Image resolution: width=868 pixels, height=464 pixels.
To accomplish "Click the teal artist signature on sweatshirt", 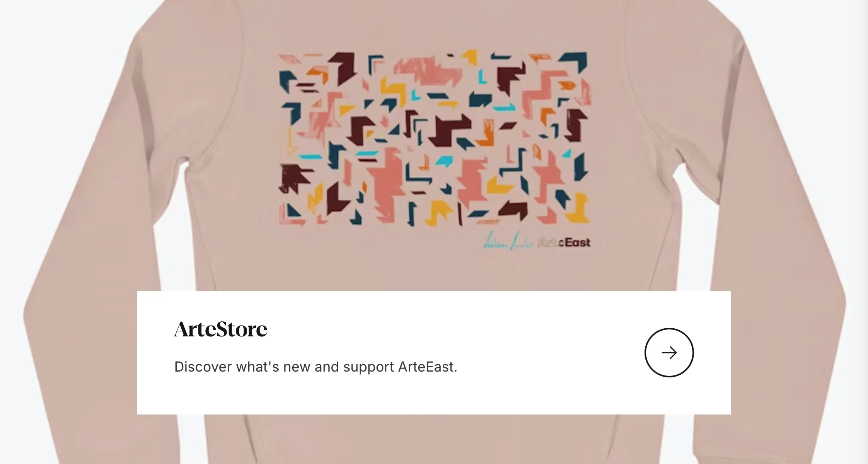I will pos(508,243).
